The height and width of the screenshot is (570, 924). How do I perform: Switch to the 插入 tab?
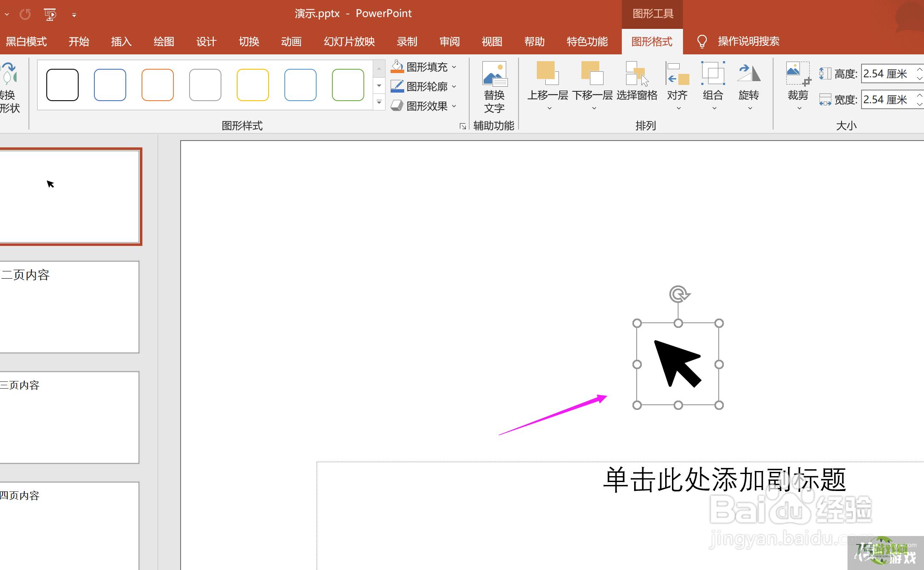pyautogui.click(x=121, y=42)
